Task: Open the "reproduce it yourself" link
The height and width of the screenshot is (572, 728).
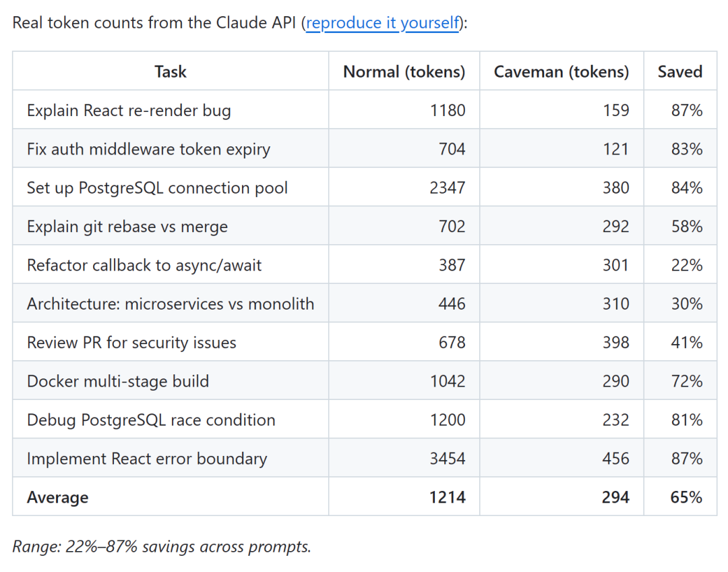Action: click(382, 23)
